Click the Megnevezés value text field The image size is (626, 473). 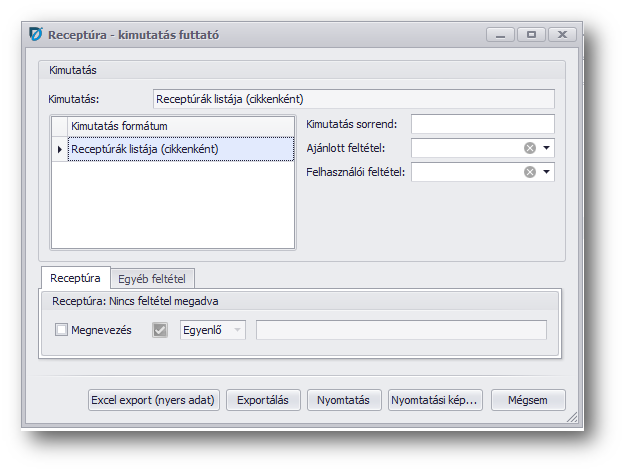tap(401, 330)
